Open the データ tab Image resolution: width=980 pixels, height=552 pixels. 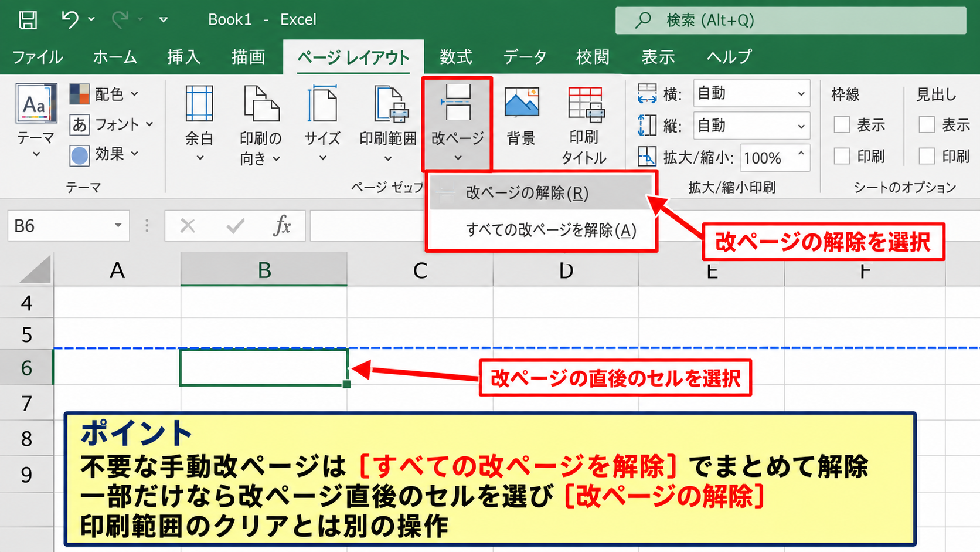pos(525,57)
